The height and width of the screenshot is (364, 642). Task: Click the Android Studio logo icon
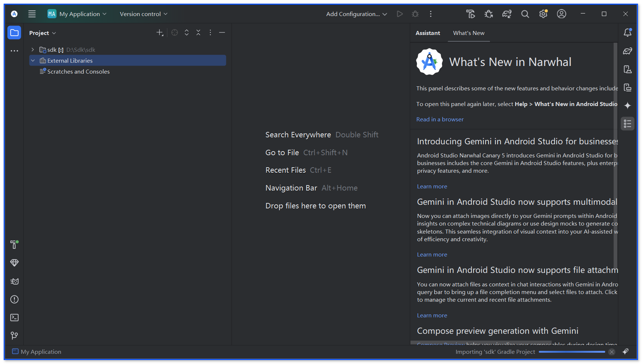tap(14, 14)
